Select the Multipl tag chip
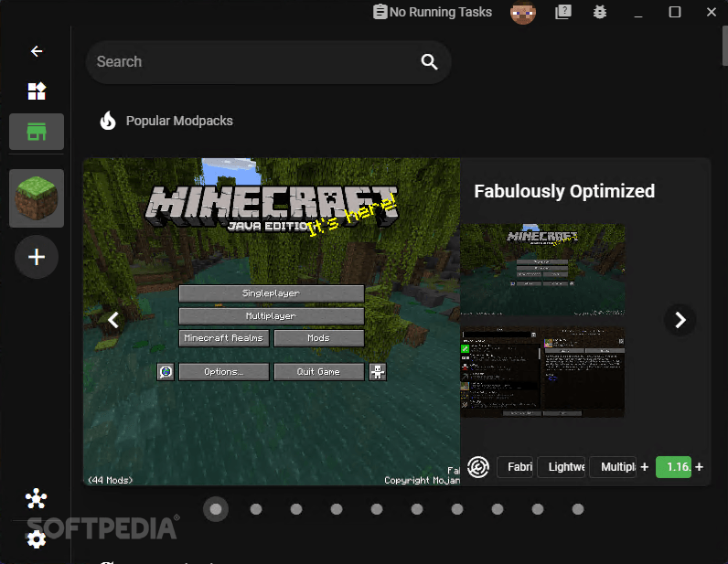Screen dimensions: 728x564 [x=613, y=466]
